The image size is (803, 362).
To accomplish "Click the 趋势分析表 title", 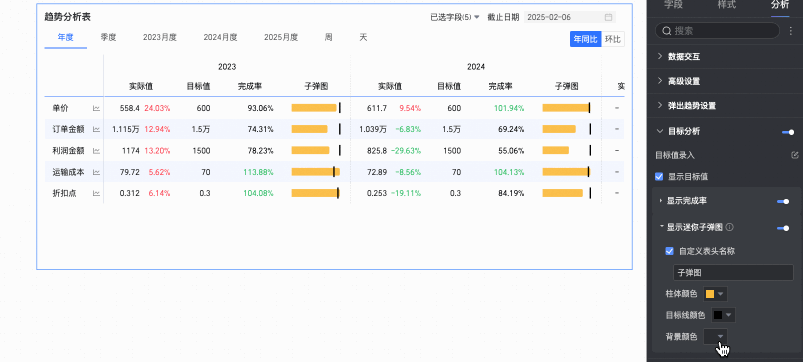I will (68, 17).
